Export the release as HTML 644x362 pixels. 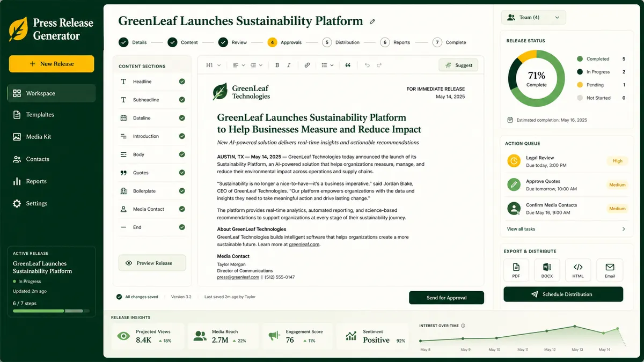click(x=578, y=270)
